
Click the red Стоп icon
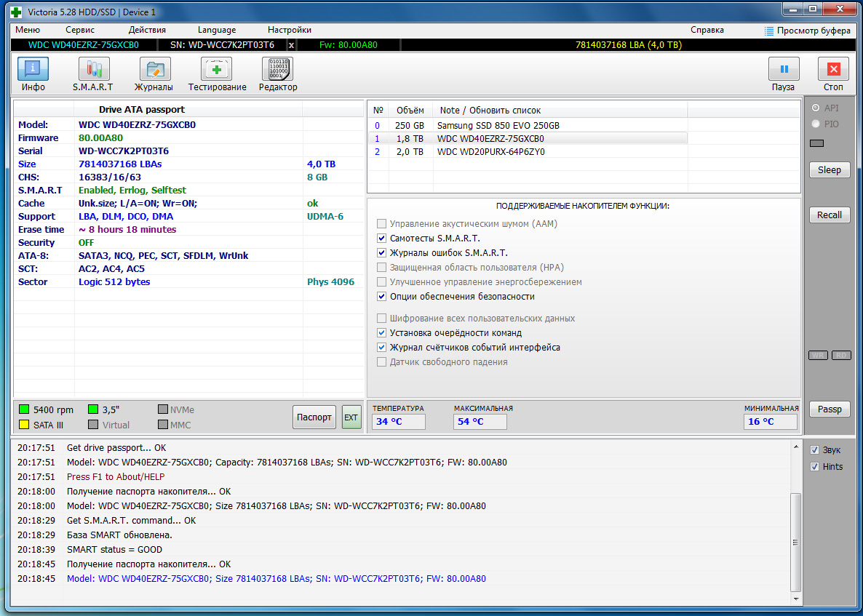click(833, 69)
